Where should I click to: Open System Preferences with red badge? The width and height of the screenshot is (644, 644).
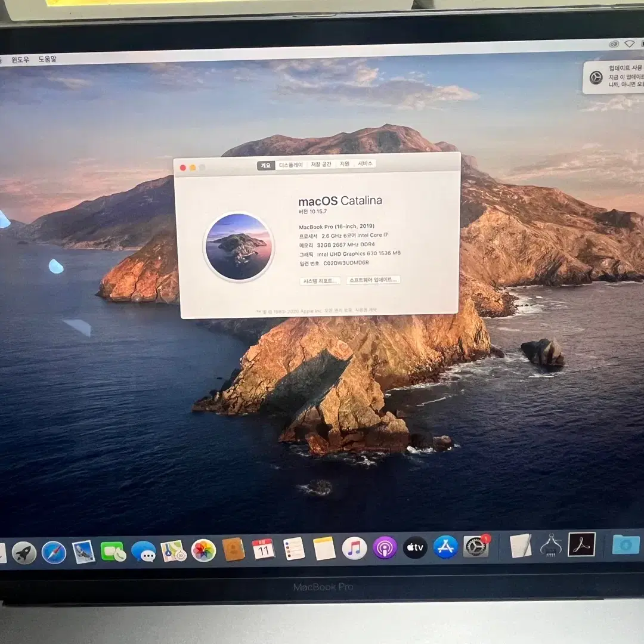click(476, 546)
